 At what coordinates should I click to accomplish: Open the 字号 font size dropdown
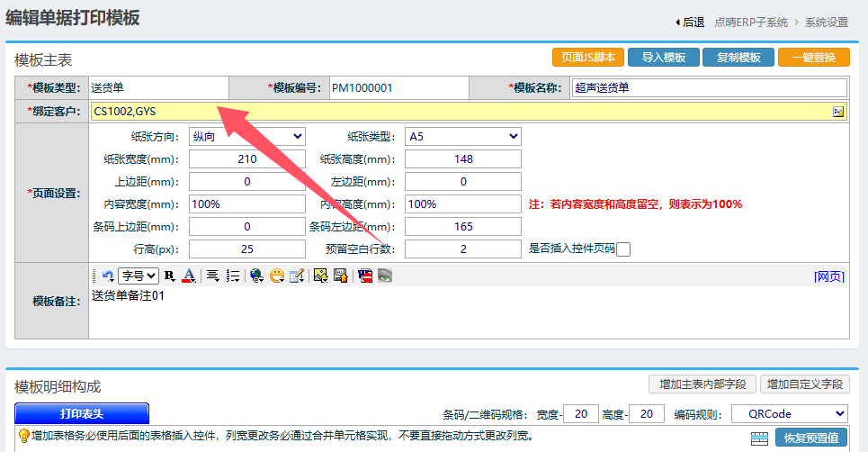(x=139, y=276)
